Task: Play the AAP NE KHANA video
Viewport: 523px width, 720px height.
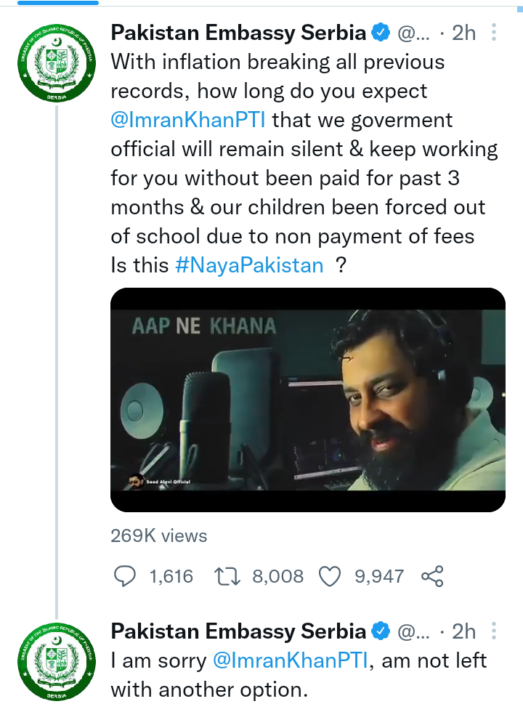Action: [308, 399]
